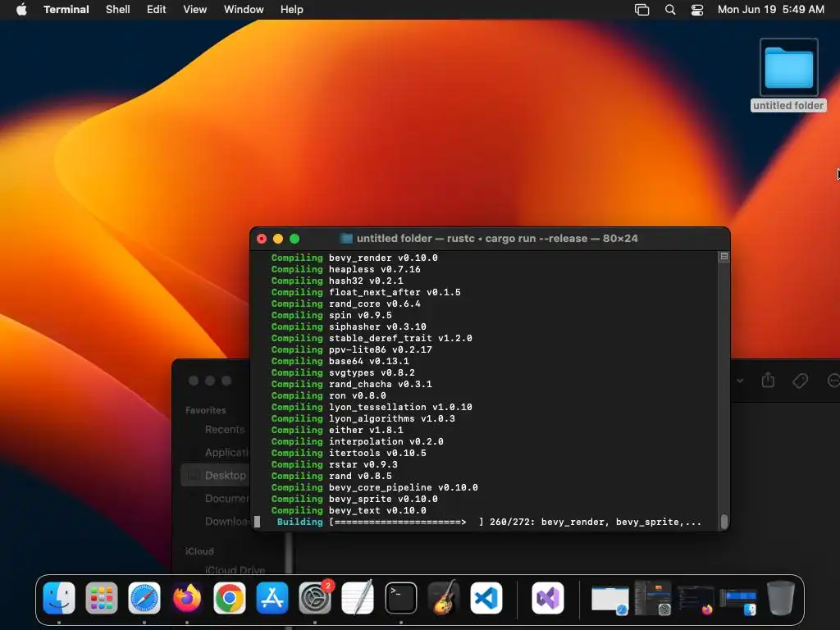
Task: Open the purple Visual Studio app in Dock
Action: click(547, 598)
